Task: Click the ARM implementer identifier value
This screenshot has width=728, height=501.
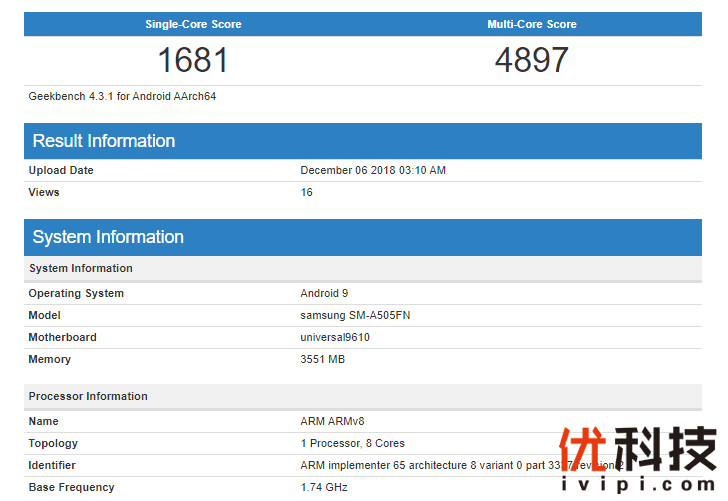Action: 420,465
